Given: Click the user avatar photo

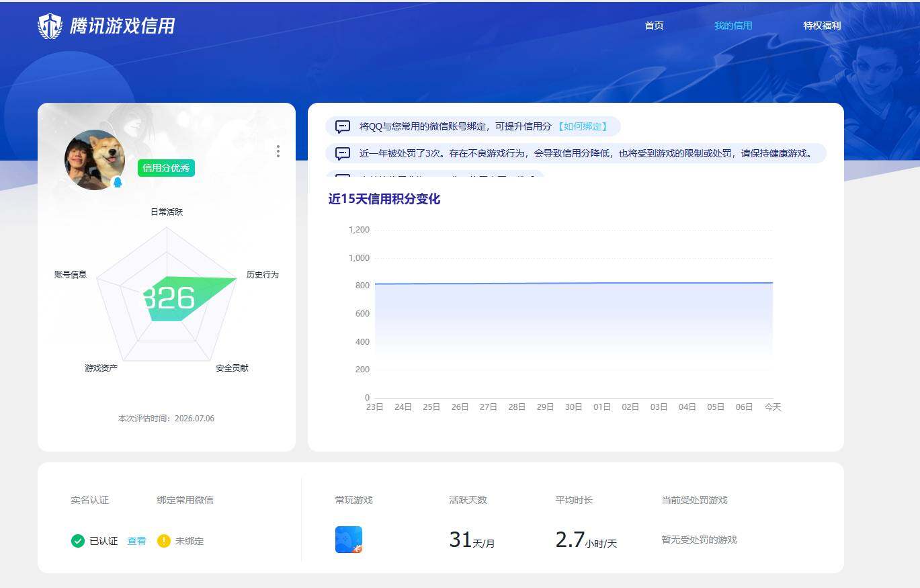Looking at the screenshot, I should click(95, 160).
